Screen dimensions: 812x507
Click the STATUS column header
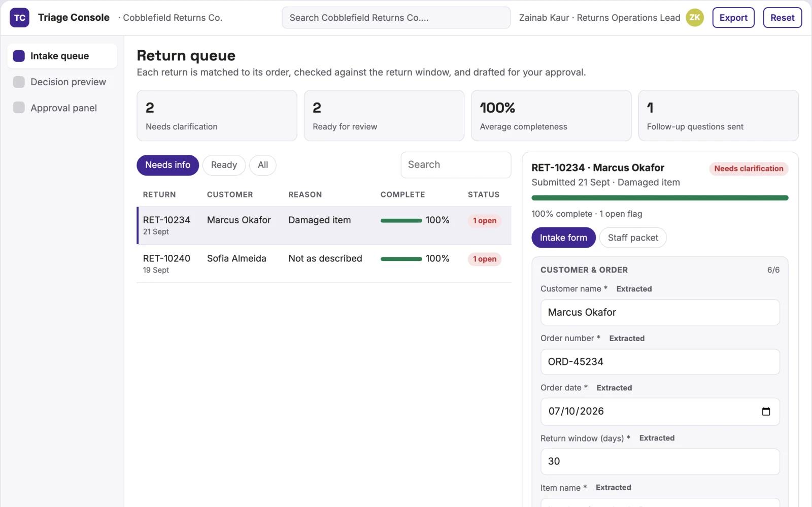tap(484, 195)
